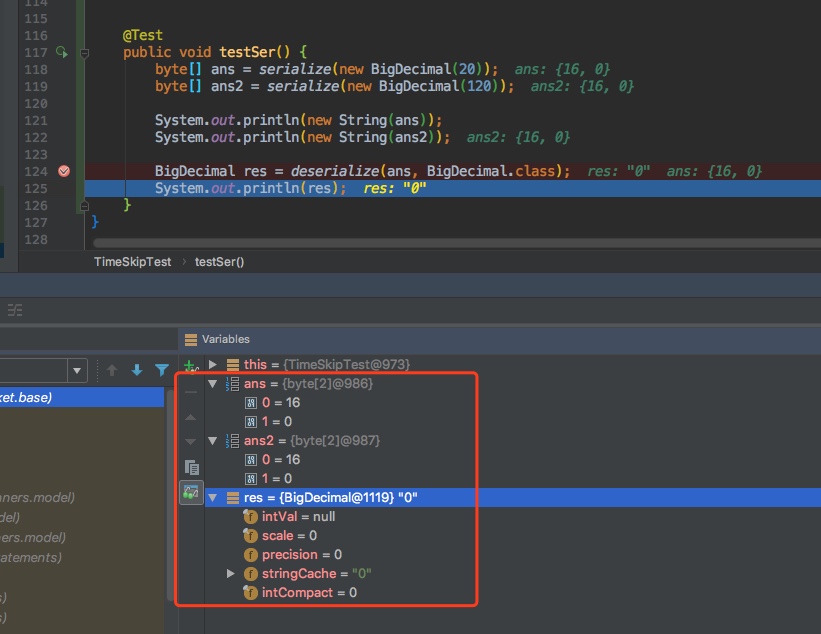Screen dimensions: 821x634
Task: Open the thread selector dropdown
Action: pyautogui.click(x=76, y=371)
